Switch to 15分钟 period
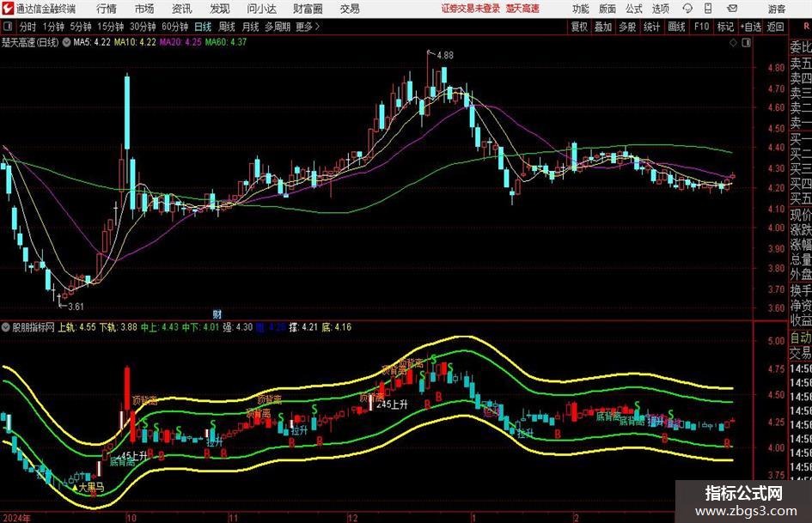812x523 pixels. [x=110, y=27]
